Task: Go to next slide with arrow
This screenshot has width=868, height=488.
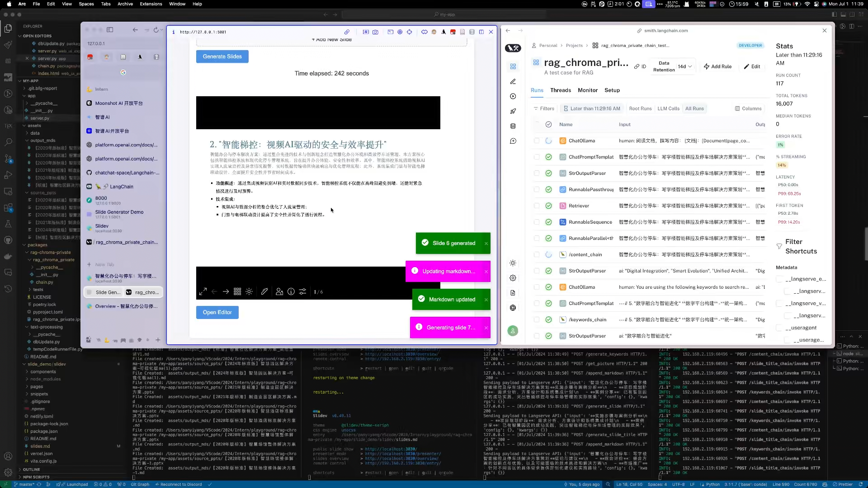Action: click(x=226, y=292)
